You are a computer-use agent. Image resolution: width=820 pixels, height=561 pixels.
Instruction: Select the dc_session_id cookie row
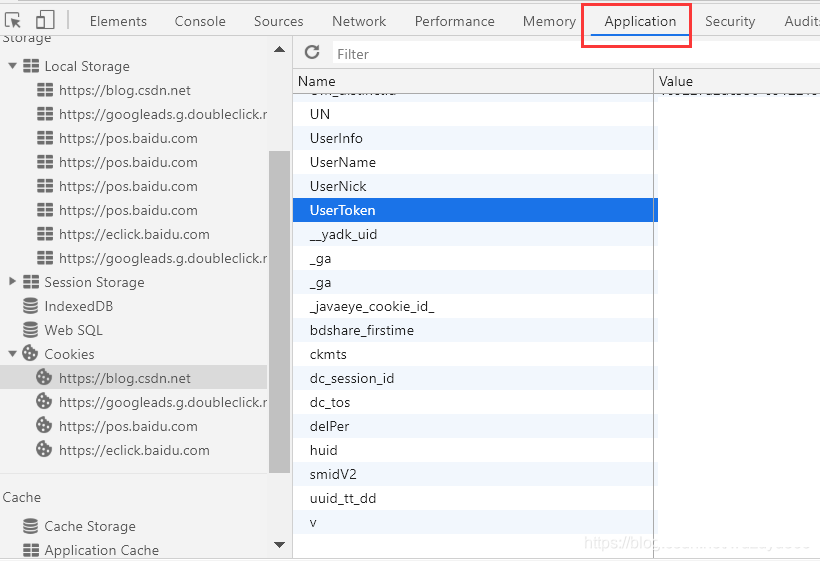click(352, 378)
